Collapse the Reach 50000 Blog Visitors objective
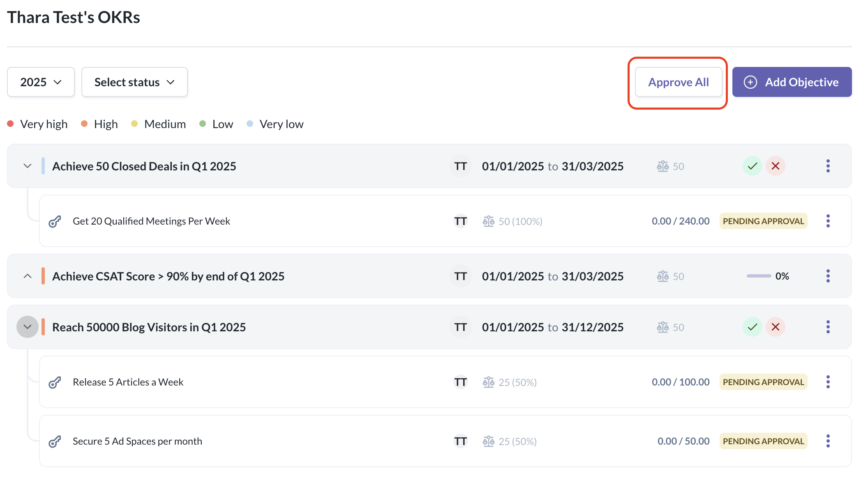The height and width of the screenshot is (482, 868). point(28,327)
